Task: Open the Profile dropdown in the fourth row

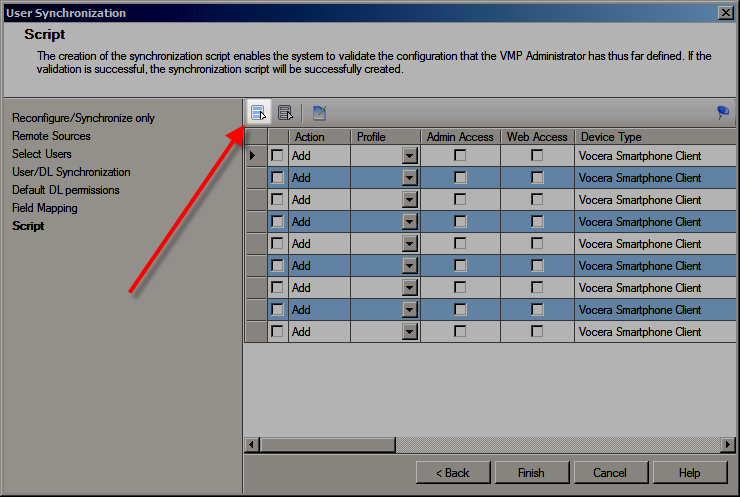Action: 410,222
